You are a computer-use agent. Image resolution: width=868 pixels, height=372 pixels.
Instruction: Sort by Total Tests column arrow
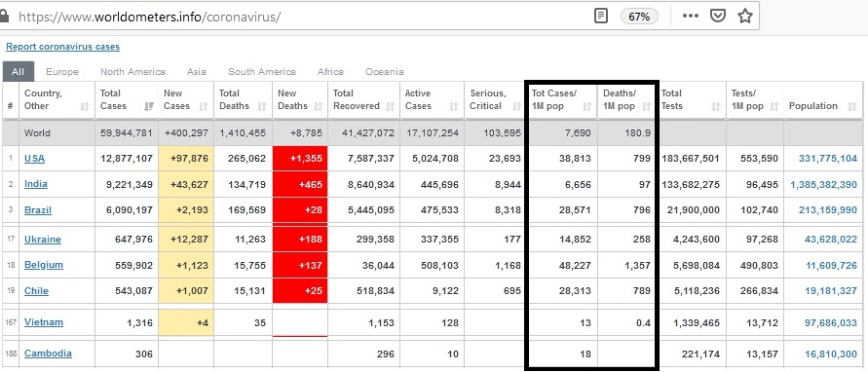(716, 107)
